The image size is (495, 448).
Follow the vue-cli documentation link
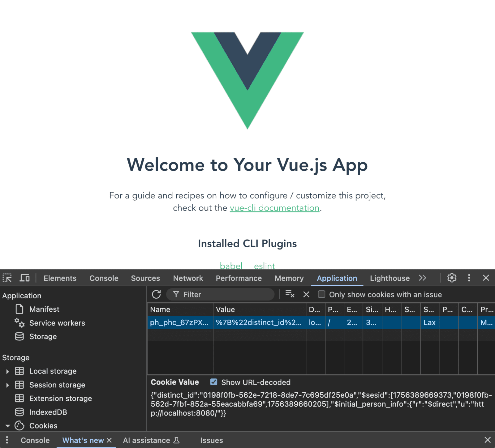point(274,208)
